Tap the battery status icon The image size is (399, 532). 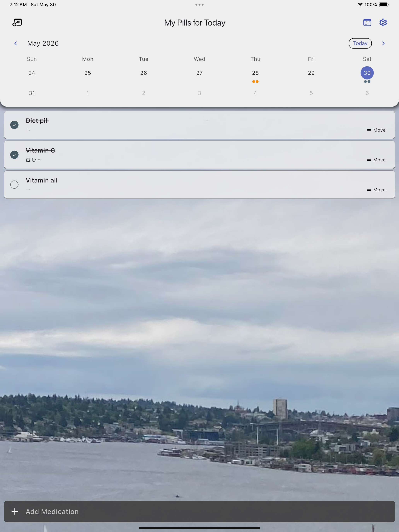click(384, 5)
